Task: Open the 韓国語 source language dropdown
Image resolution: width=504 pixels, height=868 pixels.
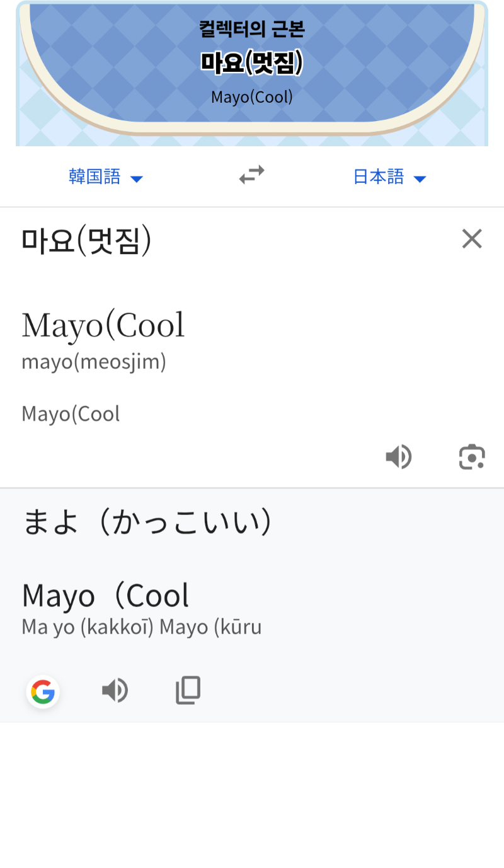Action: [94, 176]
